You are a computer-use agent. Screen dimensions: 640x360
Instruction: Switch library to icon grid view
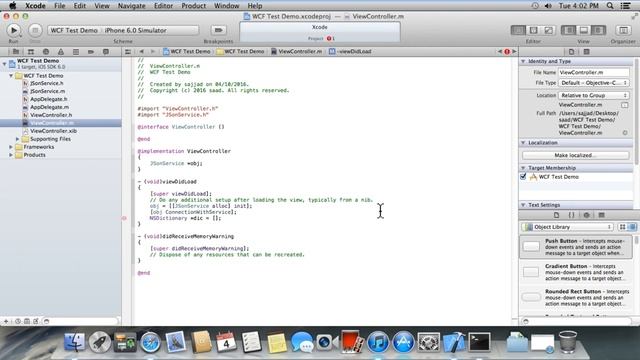coord(622,227)
